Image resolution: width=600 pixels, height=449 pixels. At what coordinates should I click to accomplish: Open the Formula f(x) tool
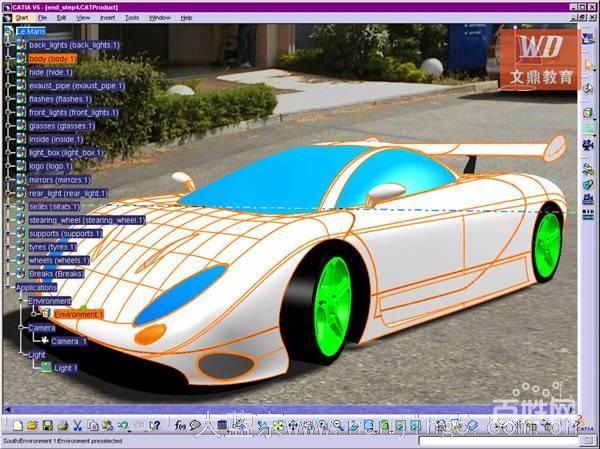182,426
